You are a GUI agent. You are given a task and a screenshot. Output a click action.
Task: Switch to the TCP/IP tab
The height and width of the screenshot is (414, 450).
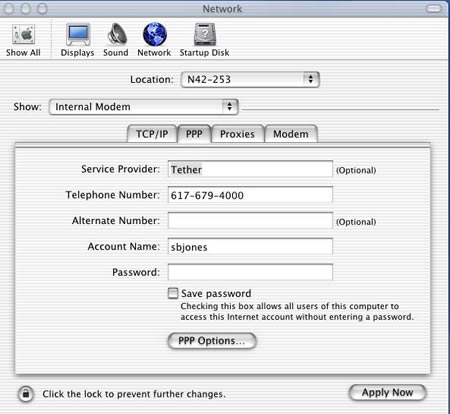click(x=152, y=134)
